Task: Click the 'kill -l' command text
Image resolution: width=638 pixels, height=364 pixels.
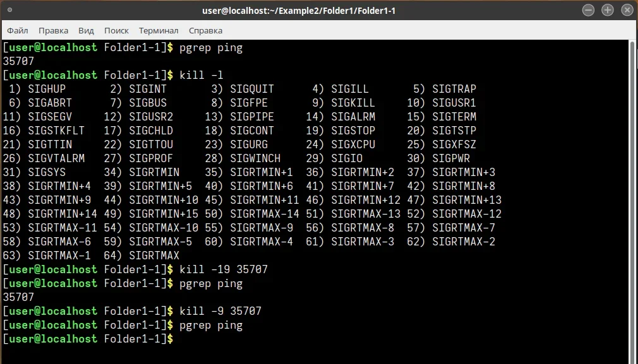Action: click(202, 75)
